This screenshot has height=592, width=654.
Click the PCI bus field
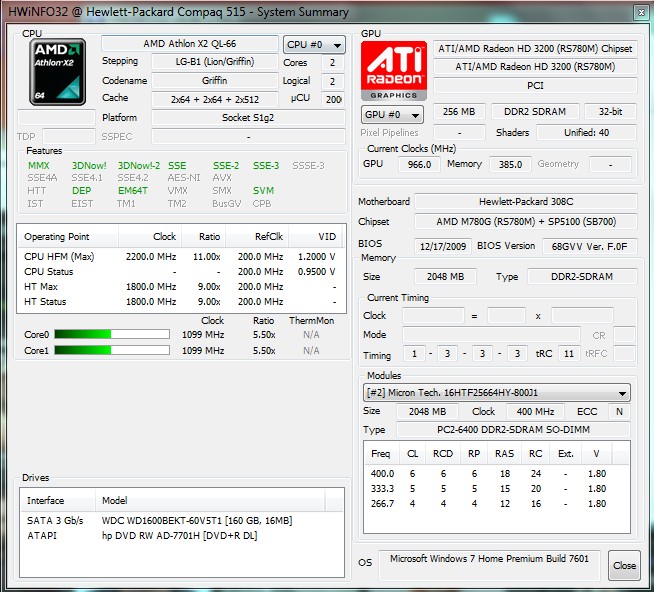(x=535, y=86)
